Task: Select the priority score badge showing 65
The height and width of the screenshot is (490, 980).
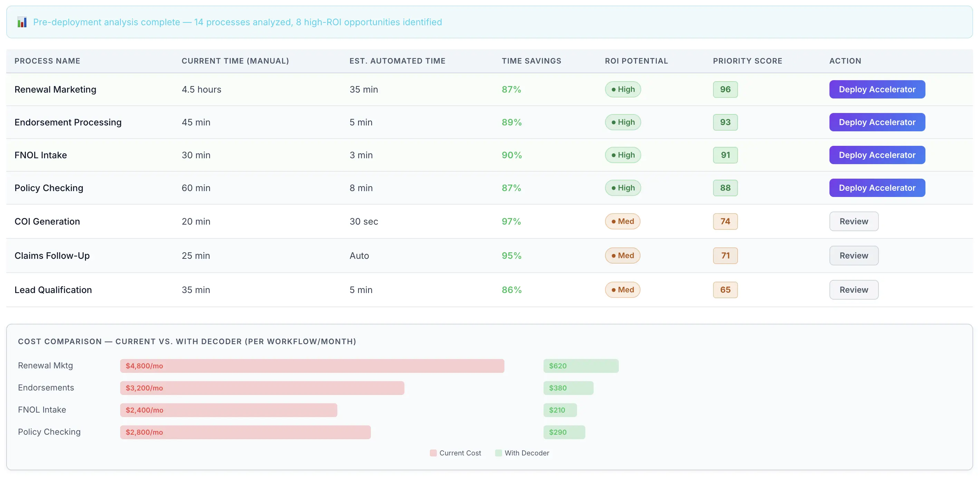Action: (x=725, y=290)
